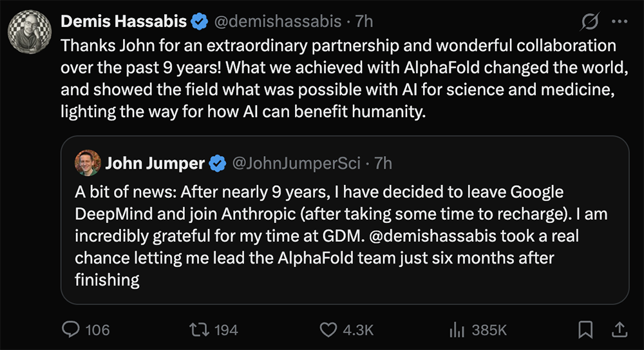The image size is (644, 350).
Task: Open Demis Hassabis's checkered profile picture
Action: (x=30, y=32)
